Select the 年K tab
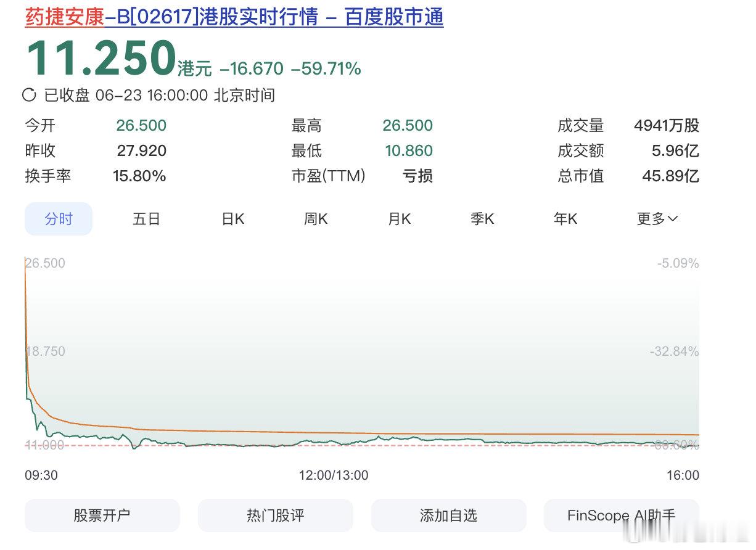Image resolution: width=756 pixels, height=550 pixels. point(565,219)
